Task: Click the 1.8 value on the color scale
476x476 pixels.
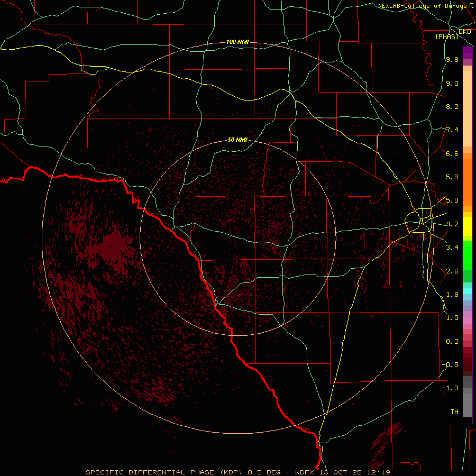Action: [x=452, y=295]
